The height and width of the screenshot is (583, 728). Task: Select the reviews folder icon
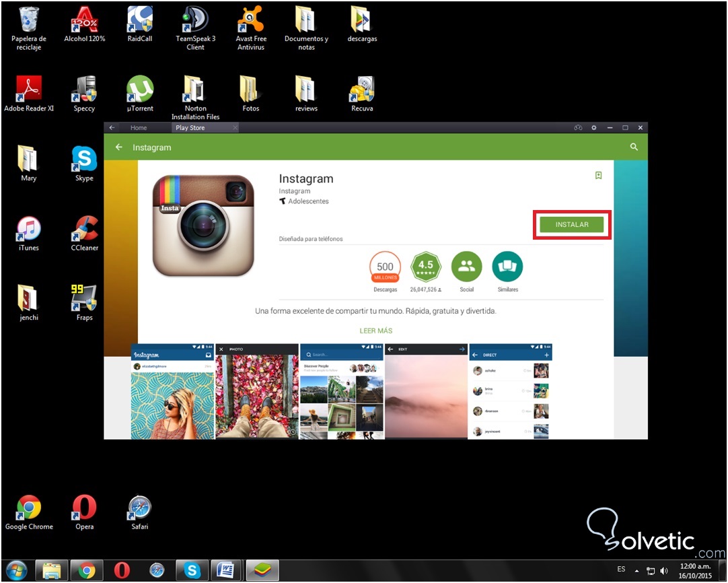(x=306, y=94)
